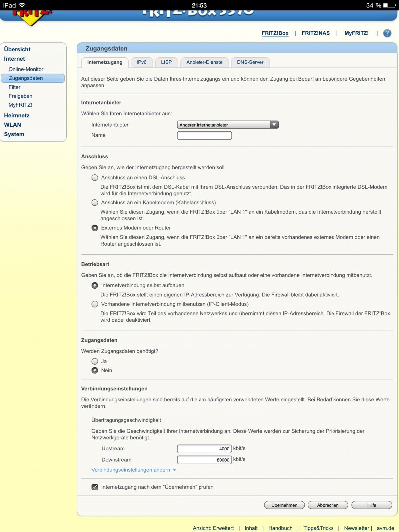Open the blue help question mark icon
This screenshot has width=399, height=532.
point(387,33)
